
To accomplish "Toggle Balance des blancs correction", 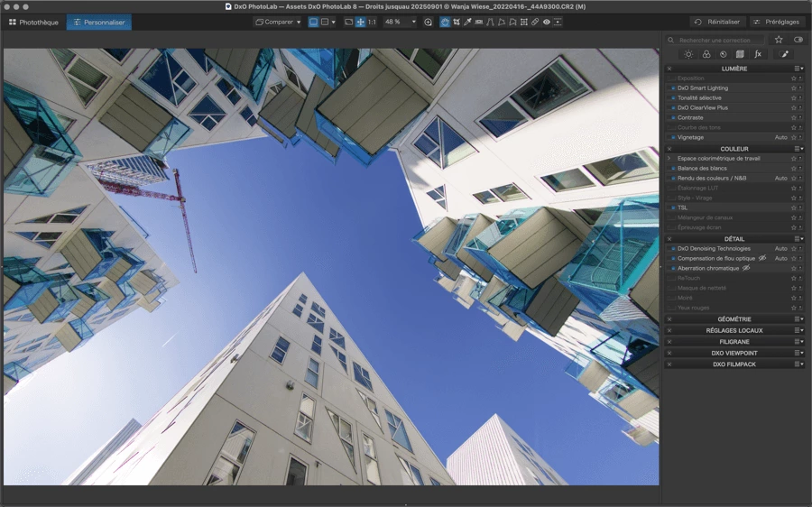I will tap(673, 169).
